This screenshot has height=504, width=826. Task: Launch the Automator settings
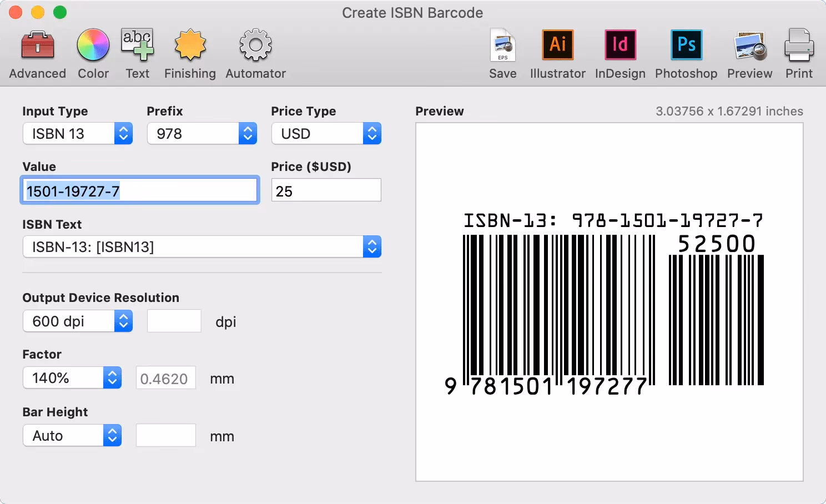[255, 53]
